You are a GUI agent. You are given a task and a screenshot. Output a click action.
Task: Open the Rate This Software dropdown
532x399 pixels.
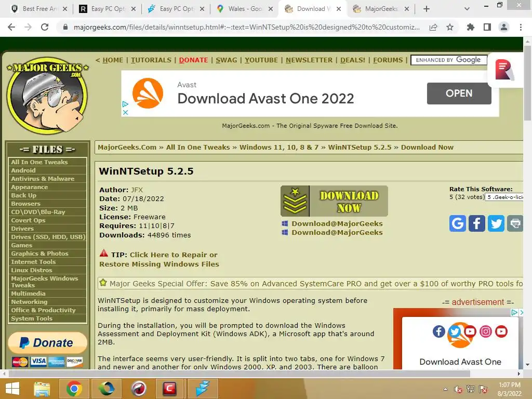click(x=504, y=197)
